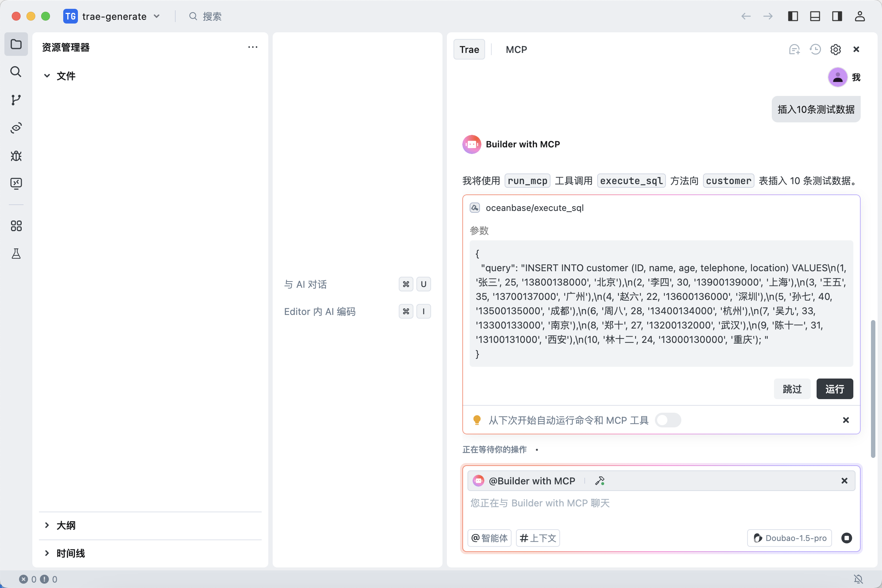The height and width of the screenshot is (588, 882).
Task: Enable auto-run commands and MCP tools switch
Action: (x=668, y=420)
